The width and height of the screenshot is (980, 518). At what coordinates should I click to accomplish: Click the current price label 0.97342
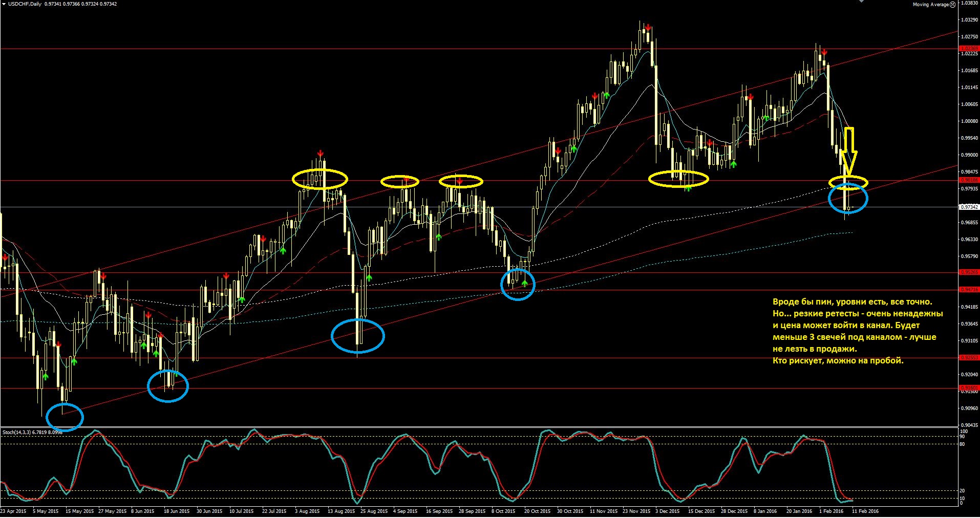969,207
